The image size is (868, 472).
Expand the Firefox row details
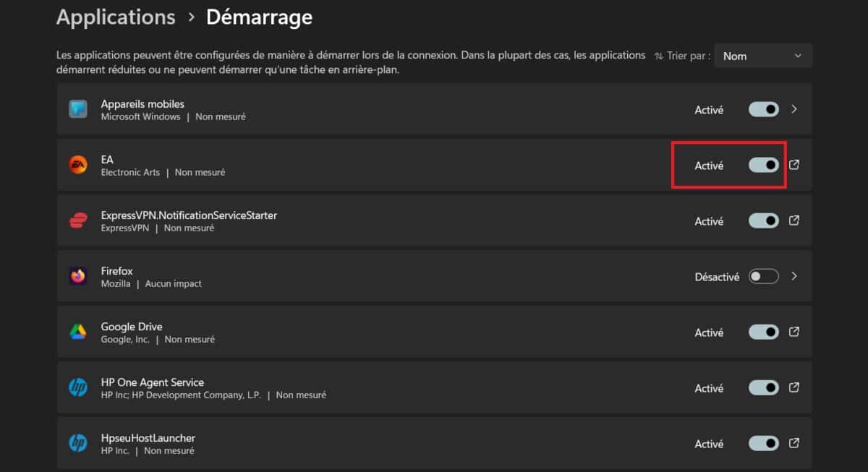pyautogui.click(x=793, y=276)
